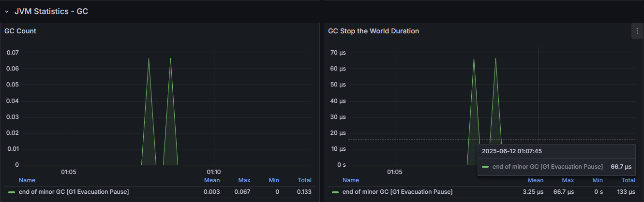Image resolution: width=644 pixels, height=202 pixels.
Task: Sort GC Count legend by Min
Action: click(274, 180)
